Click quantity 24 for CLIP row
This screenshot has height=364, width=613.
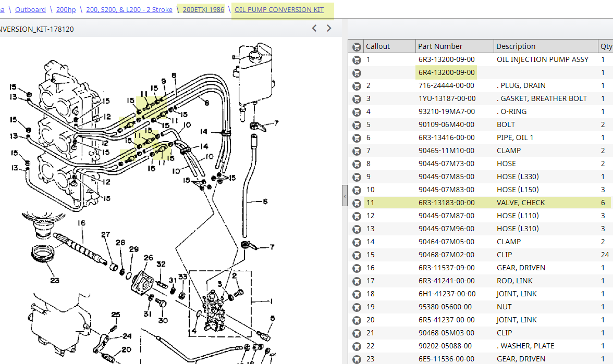pos(605,255)
